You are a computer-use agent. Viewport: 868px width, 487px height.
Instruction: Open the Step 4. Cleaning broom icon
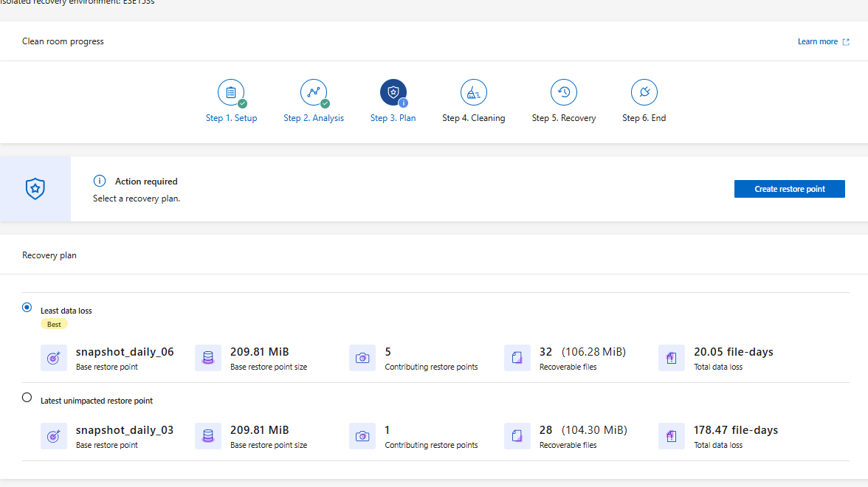[x=473, y=92]
